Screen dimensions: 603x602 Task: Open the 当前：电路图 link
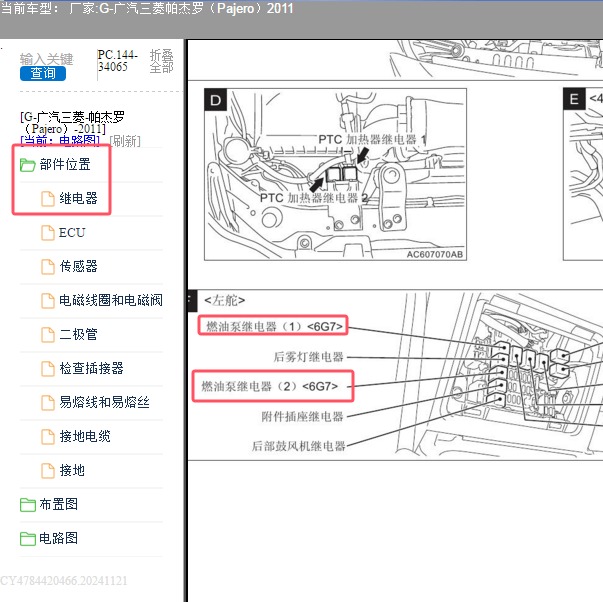(x=60, y=141)
